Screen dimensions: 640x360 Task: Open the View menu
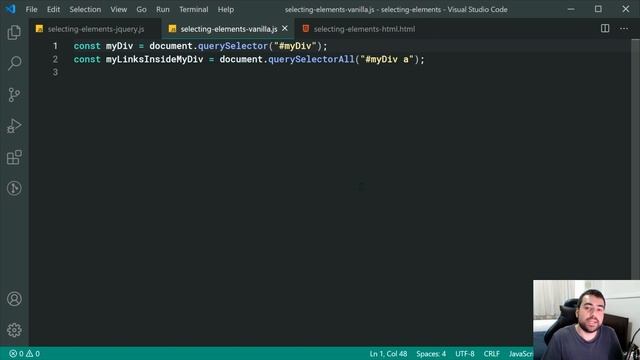tap(118, 9)
